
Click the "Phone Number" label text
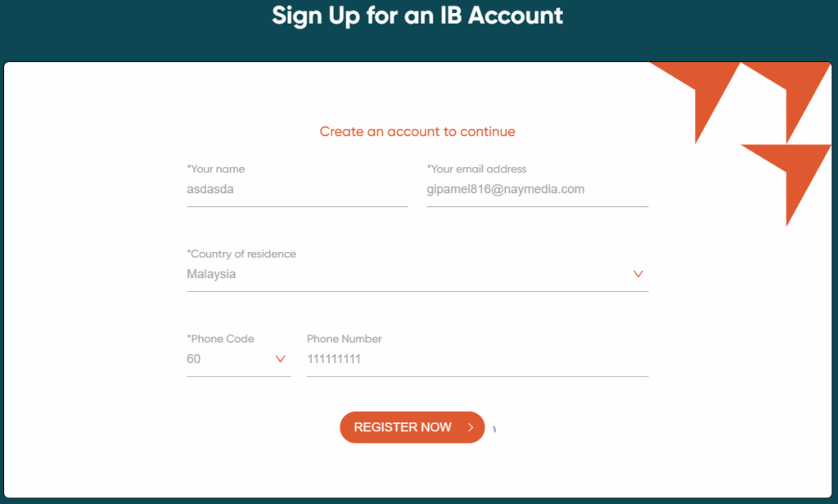coord(345,339)
